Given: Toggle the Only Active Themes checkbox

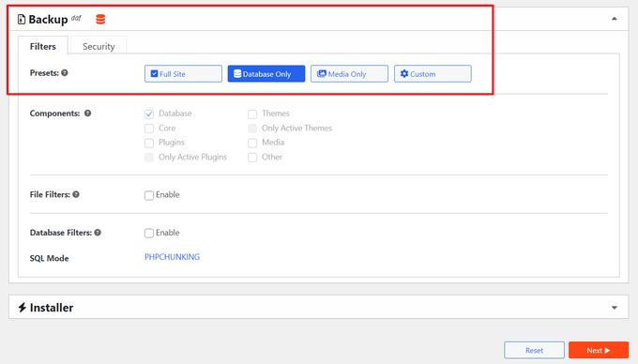Looking at the screenshot, I should pyautogui.click(x=252, y=129).
